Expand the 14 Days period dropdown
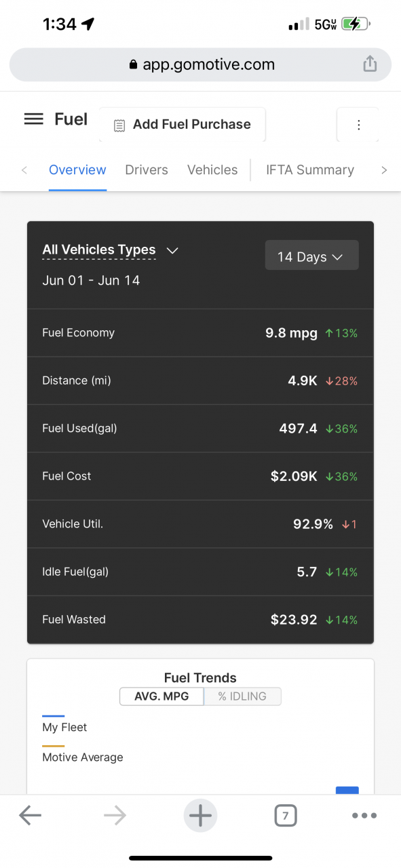401x868 pixels. click(x=311, y=256)
